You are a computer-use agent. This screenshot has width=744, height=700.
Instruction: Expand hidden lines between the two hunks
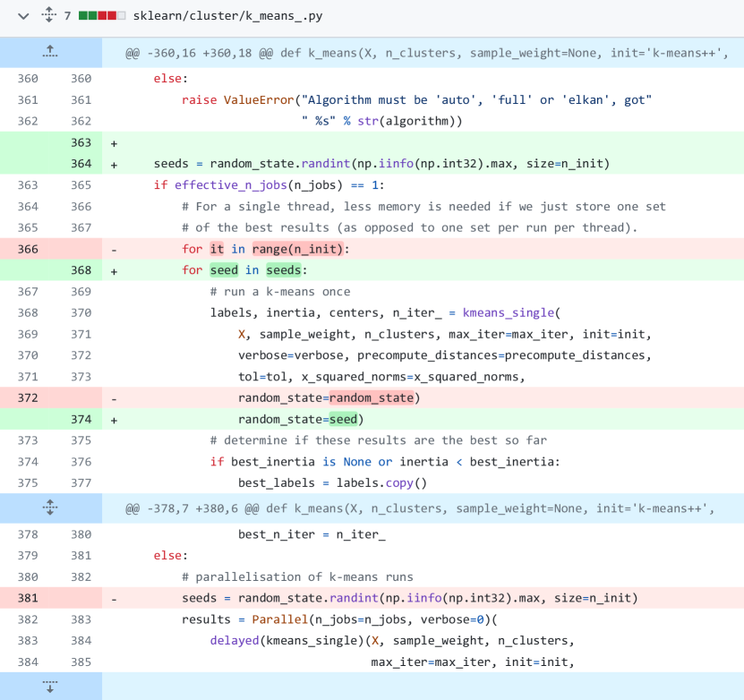tap(50, 508)
